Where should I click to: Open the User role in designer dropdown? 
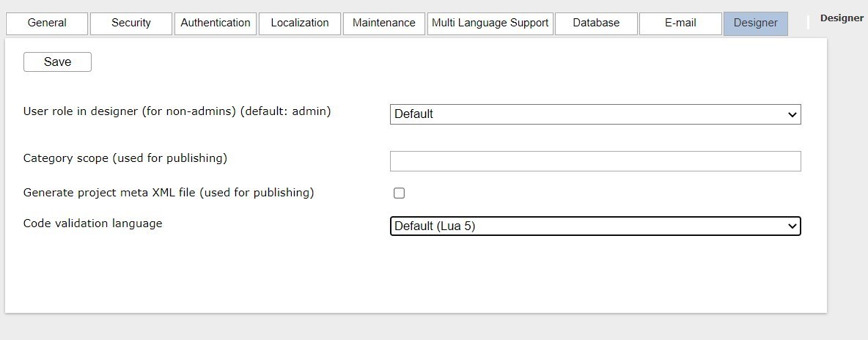[595, 114]
